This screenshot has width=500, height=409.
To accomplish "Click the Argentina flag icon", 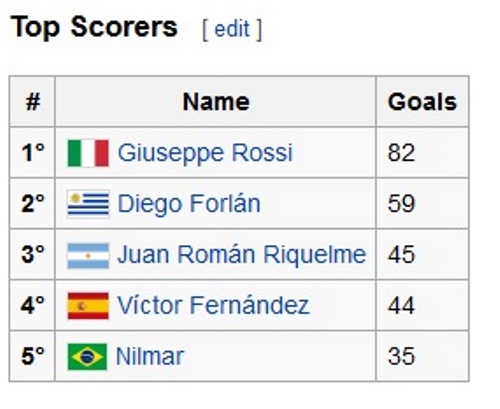I will tap(88, 256).
